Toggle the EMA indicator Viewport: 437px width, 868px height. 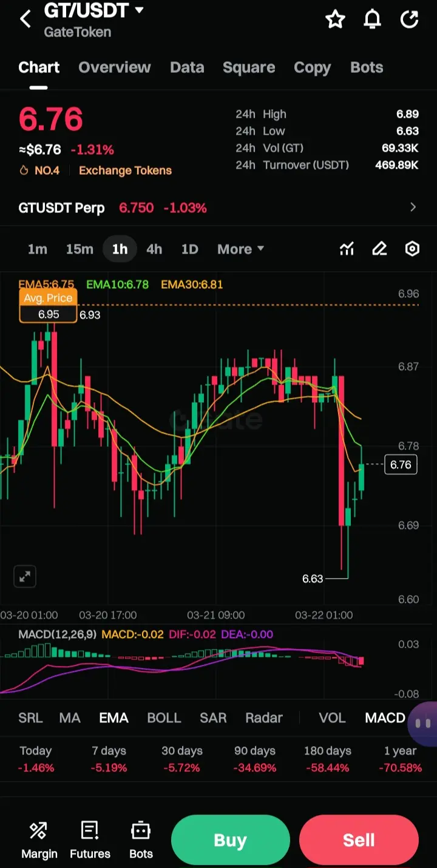113,718
